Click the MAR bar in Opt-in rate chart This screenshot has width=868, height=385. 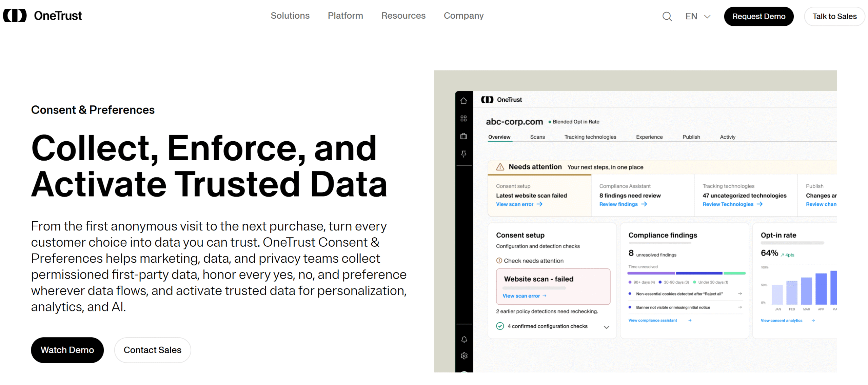click(x=806, y=291)
